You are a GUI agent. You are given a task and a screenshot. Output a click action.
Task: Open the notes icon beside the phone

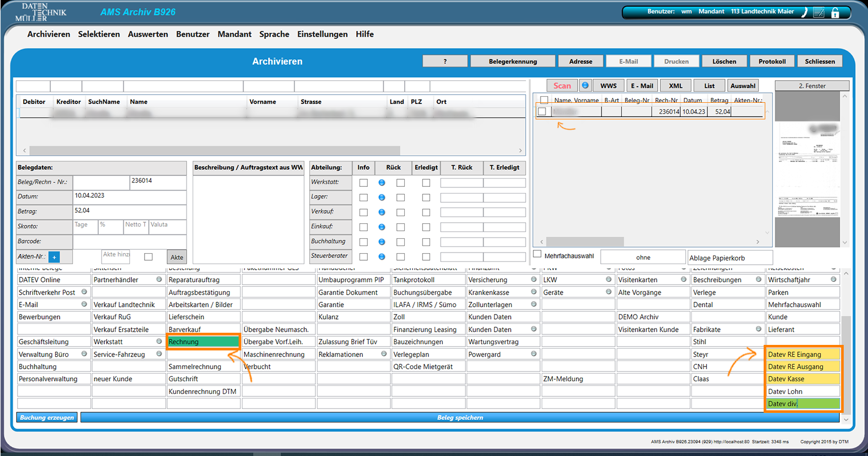(x=819, y=12)
